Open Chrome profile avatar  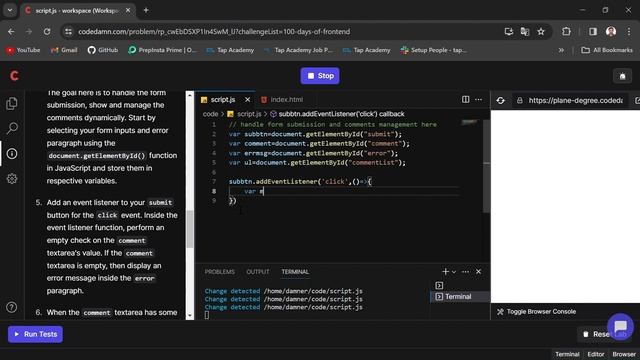tap(611, 31)
